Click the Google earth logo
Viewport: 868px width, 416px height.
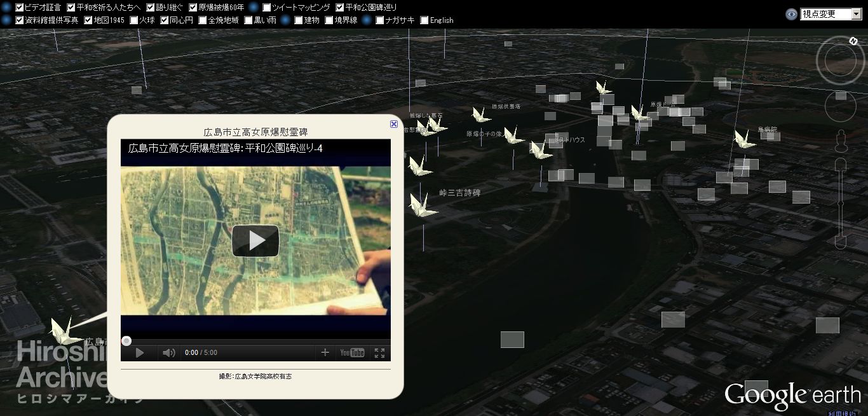pyautogui.click(x=792, y=396)
